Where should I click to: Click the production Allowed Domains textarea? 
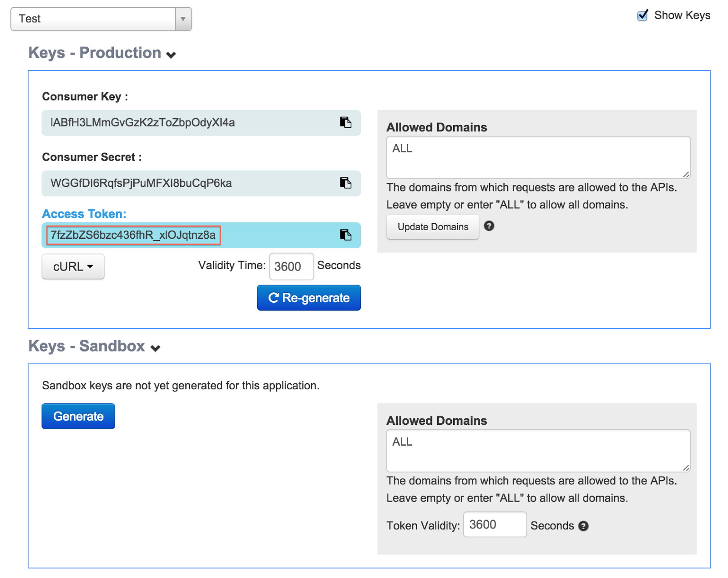coord(538,157)
